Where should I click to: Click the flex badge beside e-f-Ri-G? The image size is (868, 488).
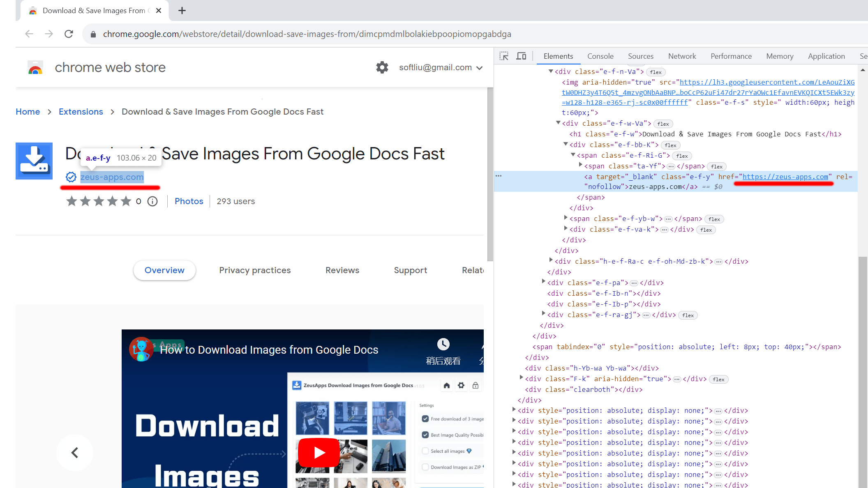tap(682, 156)
